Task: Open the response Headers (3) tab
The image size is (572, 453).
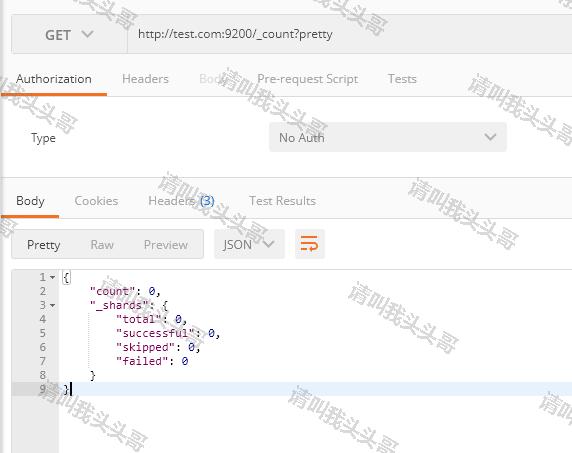Action: 181,201
